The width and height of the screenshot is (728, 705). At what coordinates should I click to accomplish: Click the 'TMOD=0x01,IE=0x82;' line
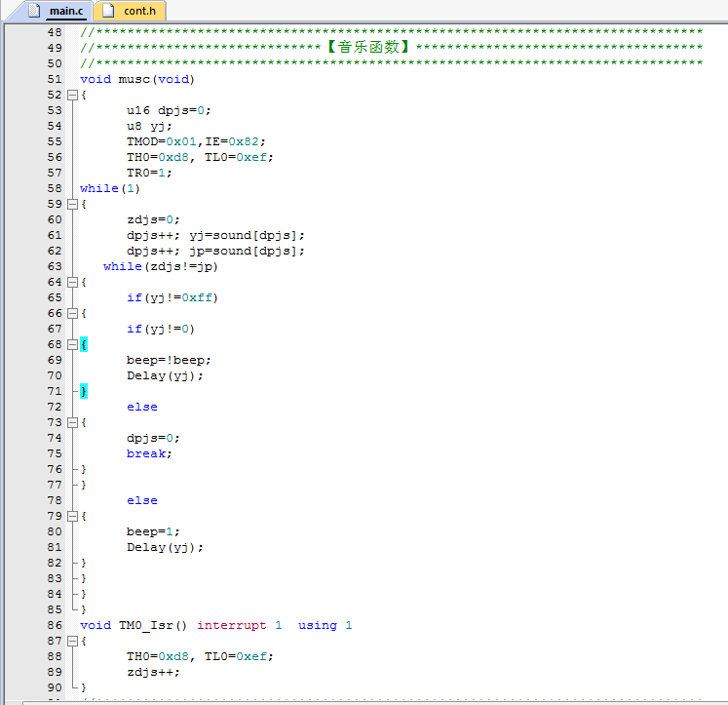[196, 141]
